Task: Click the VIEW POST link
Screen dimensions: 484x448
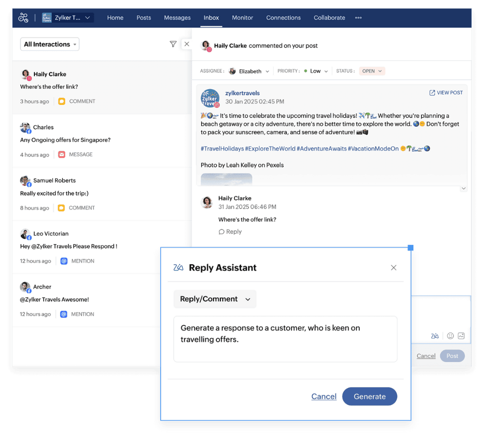Action: tap(446, 93)
